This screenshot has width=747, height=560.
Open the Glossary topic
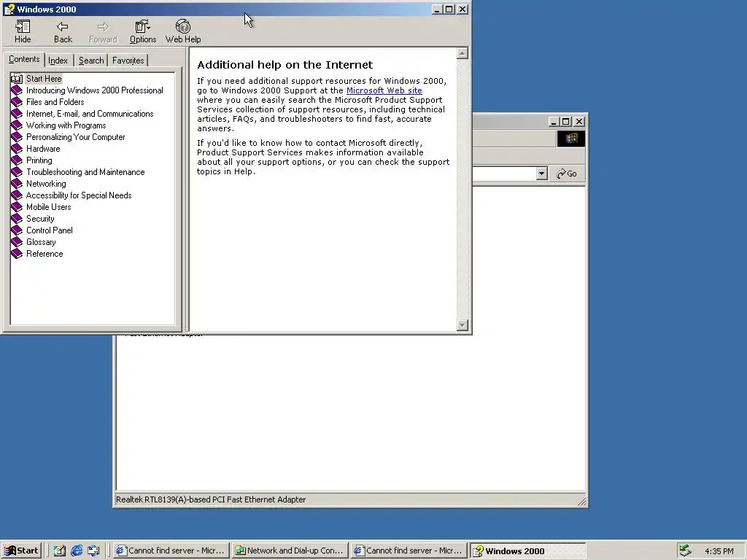[x=41, y=242]
